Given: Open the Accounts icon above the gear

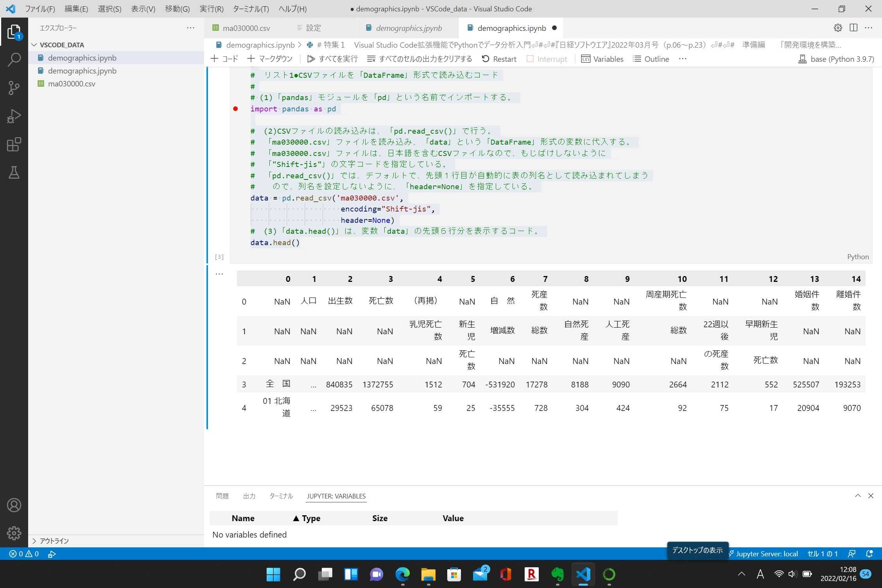Looking at the screenshot, I should click(x=14, y=505).
